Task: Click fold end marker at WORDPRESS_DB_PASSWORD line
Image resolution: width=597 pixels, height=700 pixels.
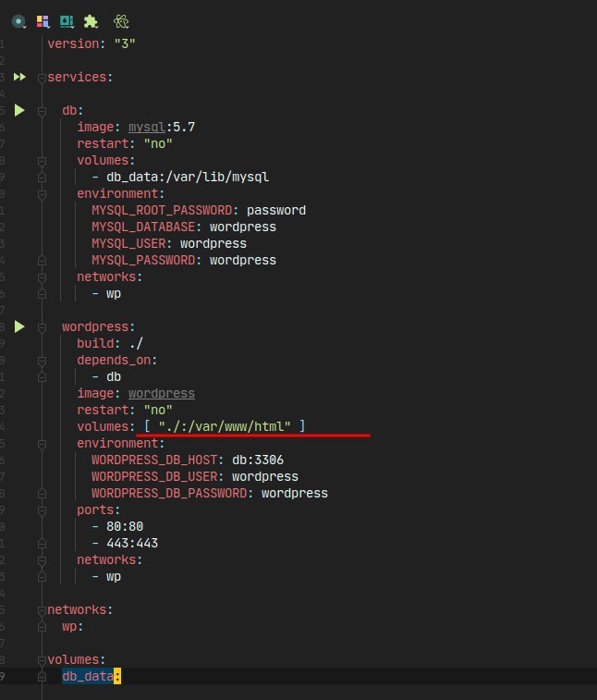Action: tap(42, 493)
